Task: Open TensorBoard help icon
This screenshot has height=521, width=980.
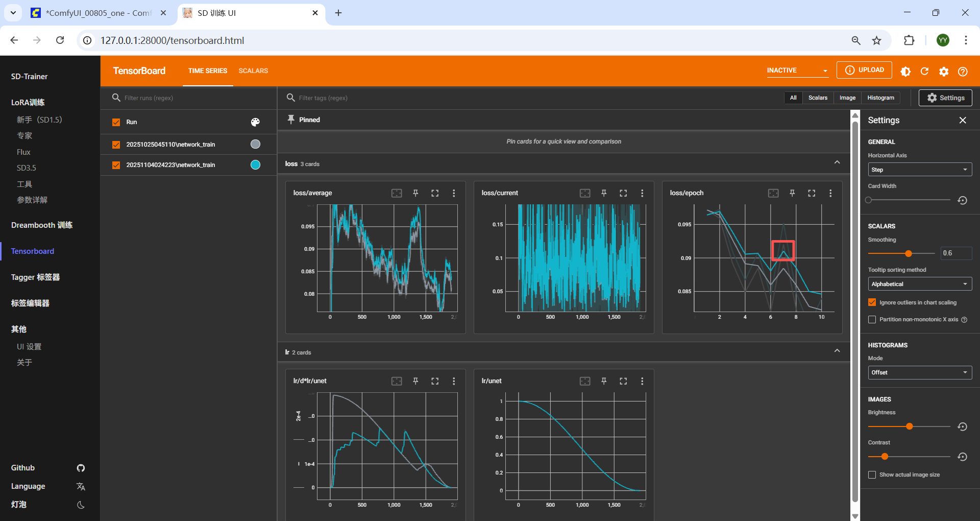Action: point(963,72)
